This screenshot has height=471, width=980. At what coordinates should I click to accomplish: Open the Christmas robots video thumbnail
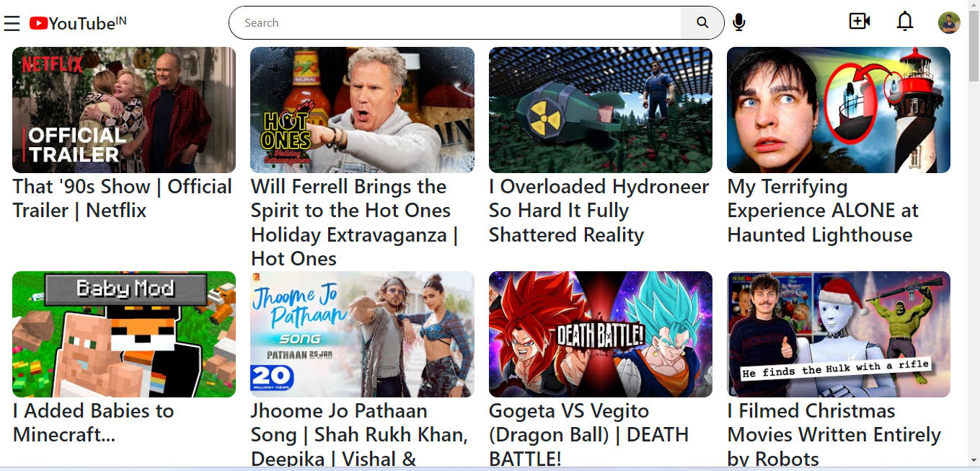pyautogui.click(x=839, y=334)
